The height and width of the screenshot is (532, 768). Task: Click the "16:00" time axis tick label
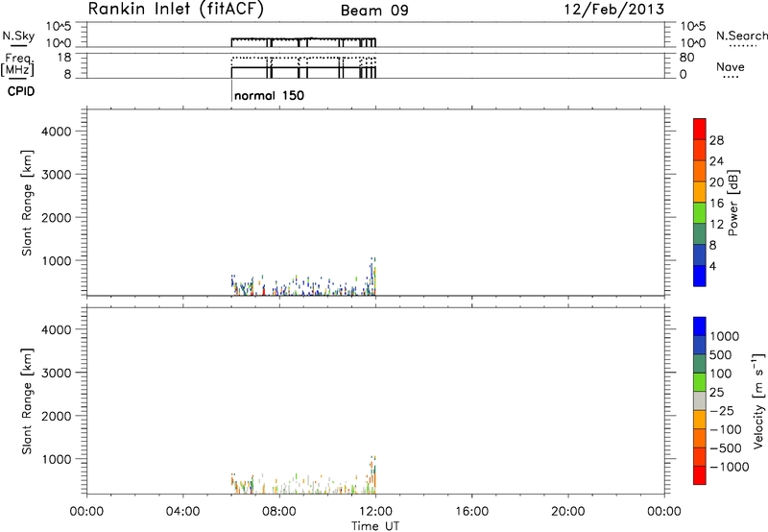[x=471, y=512]
